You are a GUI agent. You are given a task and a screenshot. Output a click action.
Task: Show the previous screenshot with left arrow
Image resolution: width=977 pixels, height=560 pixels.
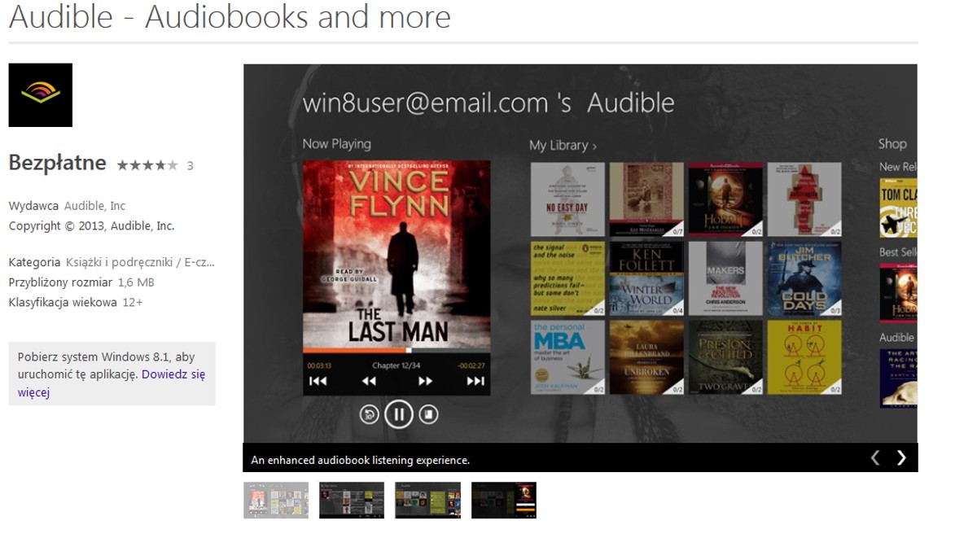(x=875, y=457)
